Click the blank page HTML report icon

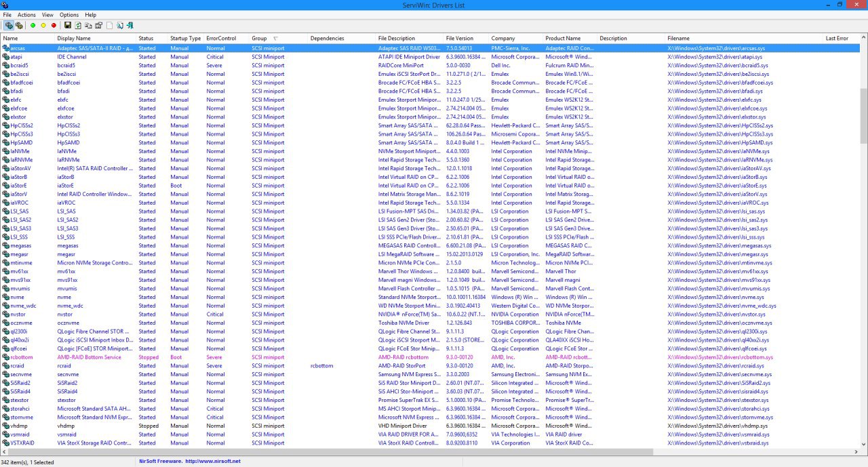click(109, 26)
